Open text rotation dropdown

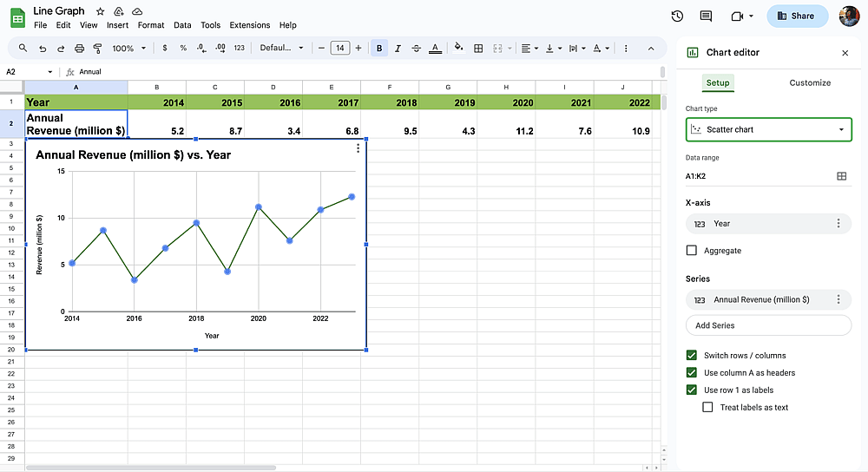click(x=601, y=48)
